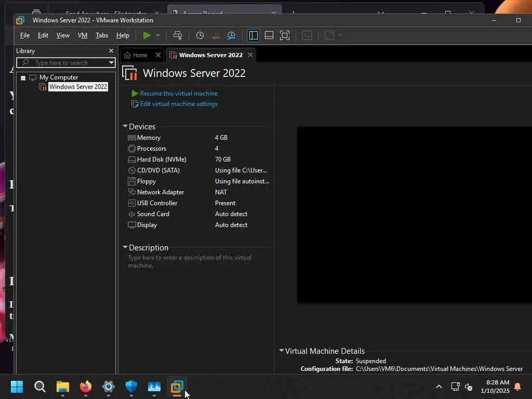Open the Tabs menu
Viewport: 532px width, 399px height.
click(x=101, y=35)
